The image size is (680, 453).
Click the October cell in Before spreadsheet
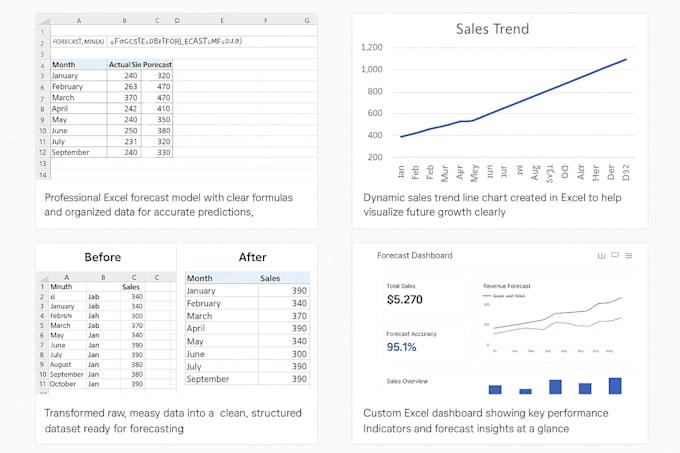coord(67,384)
